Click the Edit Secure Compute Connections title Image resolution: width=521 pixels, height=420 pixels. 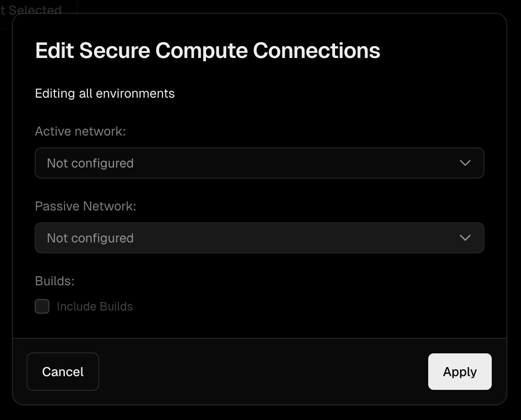point(207,50)
